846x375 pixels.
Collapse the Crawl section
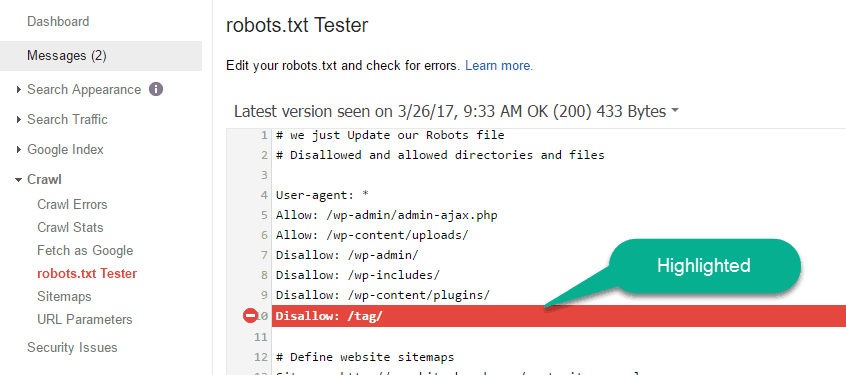(19, 180)
